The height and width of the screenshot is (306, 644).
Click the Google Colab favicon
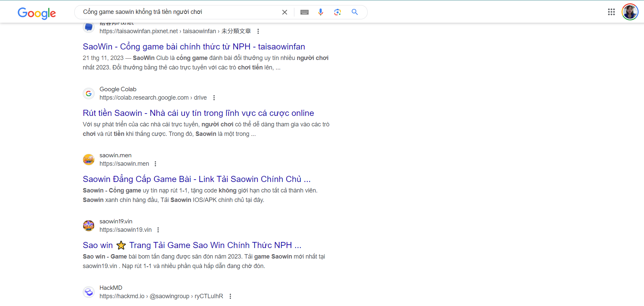[89, 94]
